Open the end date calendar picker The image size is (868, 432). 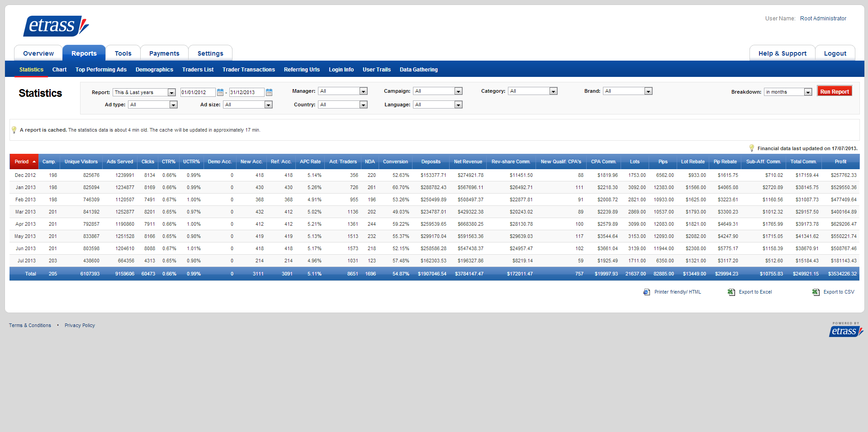269,92
